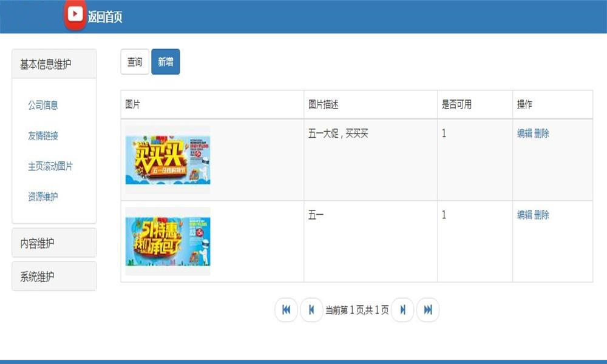Jump to the last page

[428, 310]
